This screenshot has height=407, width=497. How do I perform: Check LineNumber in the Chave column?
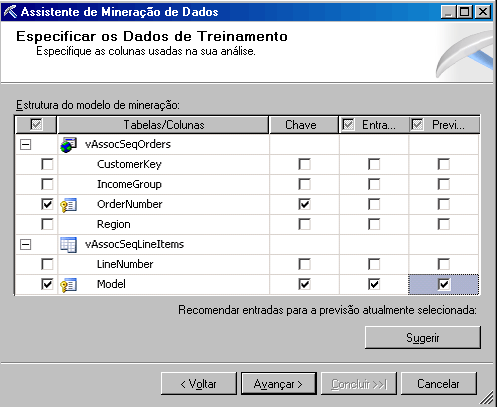(x=304, y=264)
